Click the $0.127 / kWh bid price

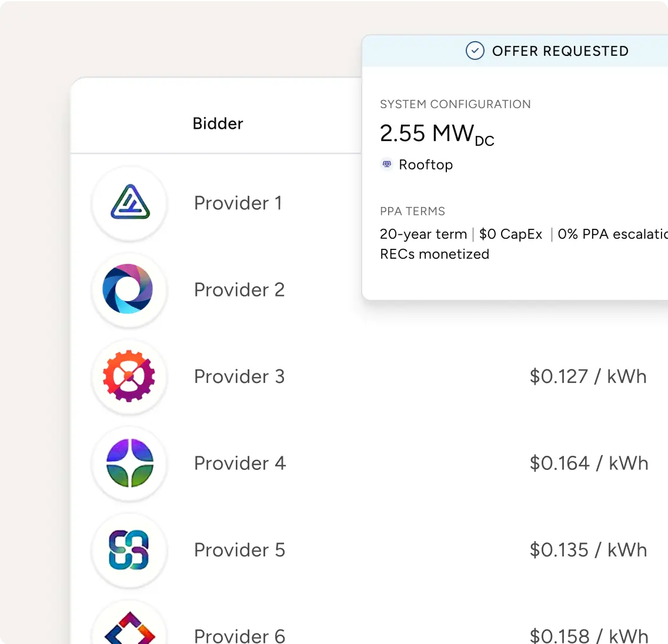588,376
